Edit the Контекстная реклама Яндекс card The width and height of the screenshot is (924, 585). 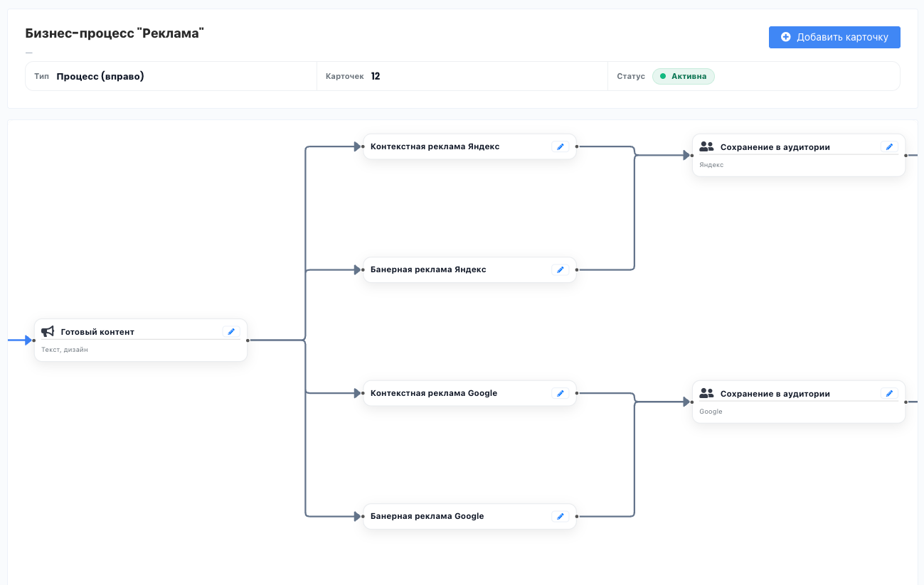[x=560, y=146]
